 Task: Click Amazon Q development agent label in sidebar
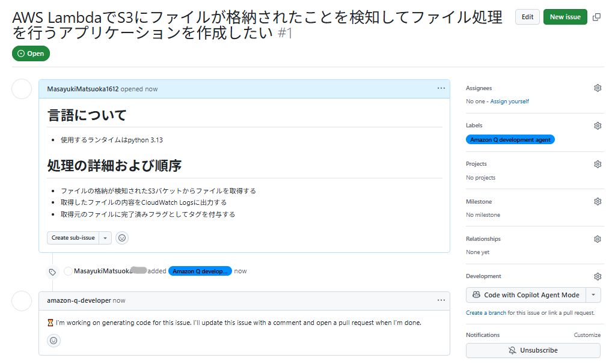[x=510, y=139]
